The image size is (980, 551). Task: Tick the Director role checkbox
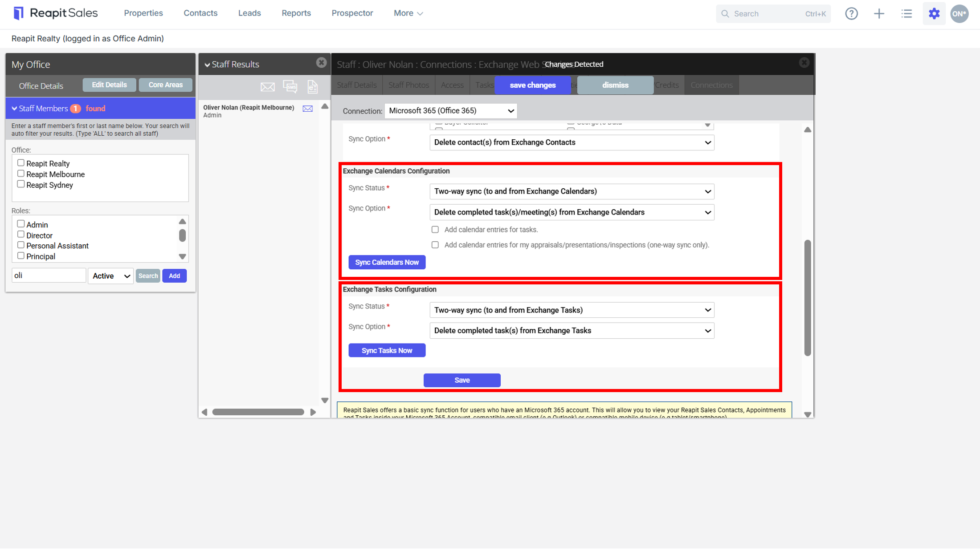20,235
